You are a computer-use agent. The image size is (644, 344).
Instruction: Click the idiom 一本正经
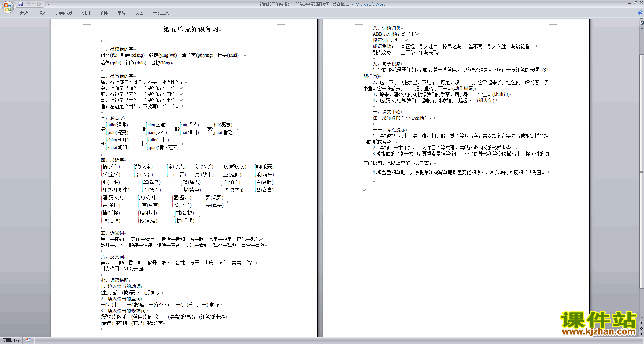tap(405, 46)
